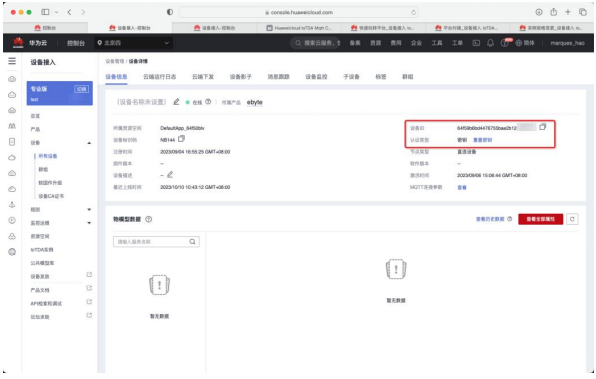Switch to 云端运行日志 tab

160,77
